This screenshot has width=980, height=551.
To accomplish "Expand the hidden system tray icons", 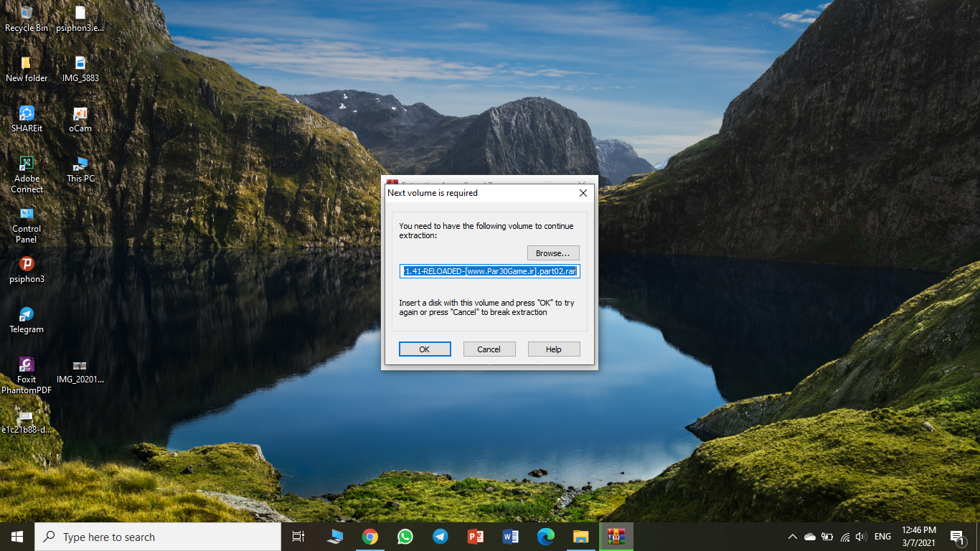I will (x=792, y=537).
